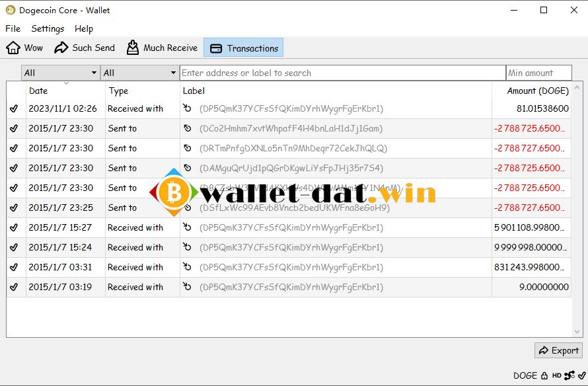
Task: Open the Help menu
Action: tap(84, 28)
